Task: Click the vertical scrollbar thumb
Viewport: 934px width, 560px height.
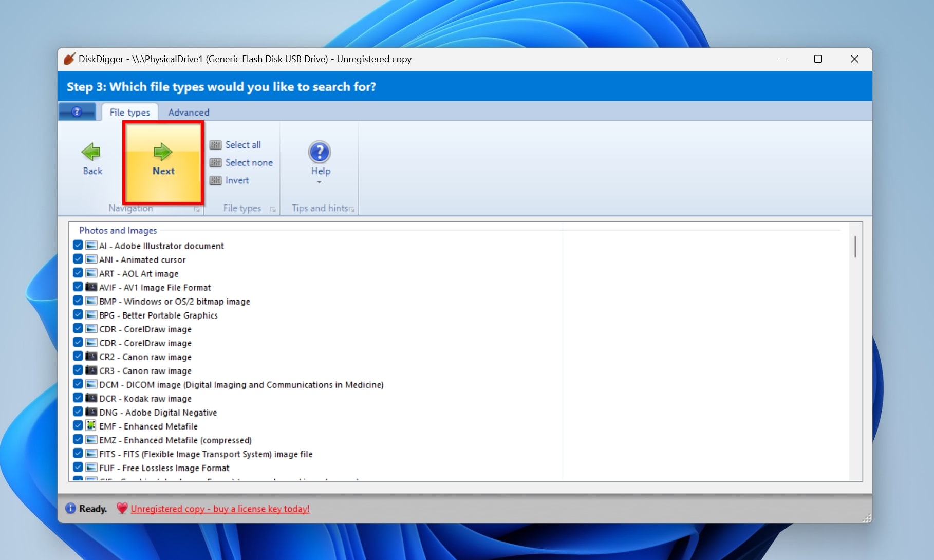Action: point(855,247)
